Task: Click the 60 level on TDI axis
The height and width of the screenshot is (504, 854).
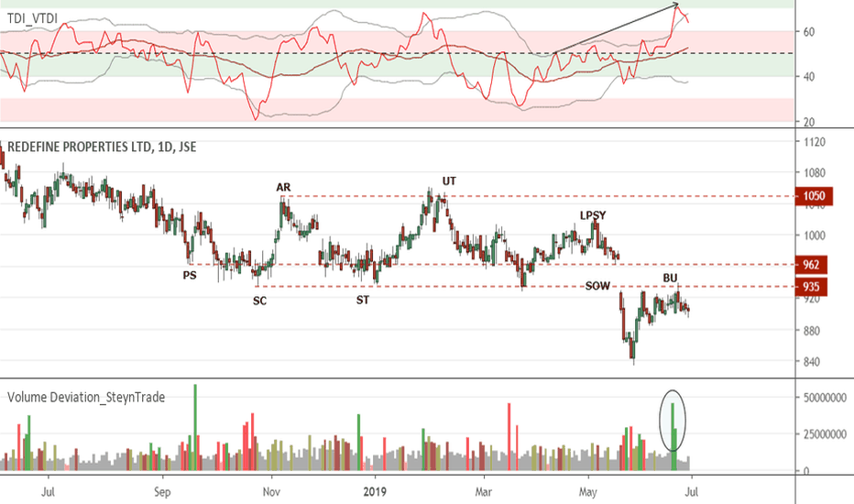Action: (809, 32)
